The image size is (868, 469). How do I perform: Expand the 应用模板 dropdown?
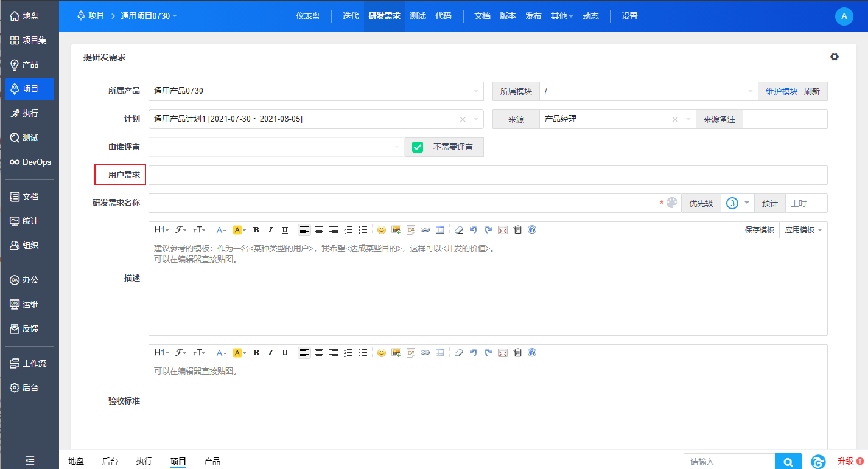[x=803, y=230]
